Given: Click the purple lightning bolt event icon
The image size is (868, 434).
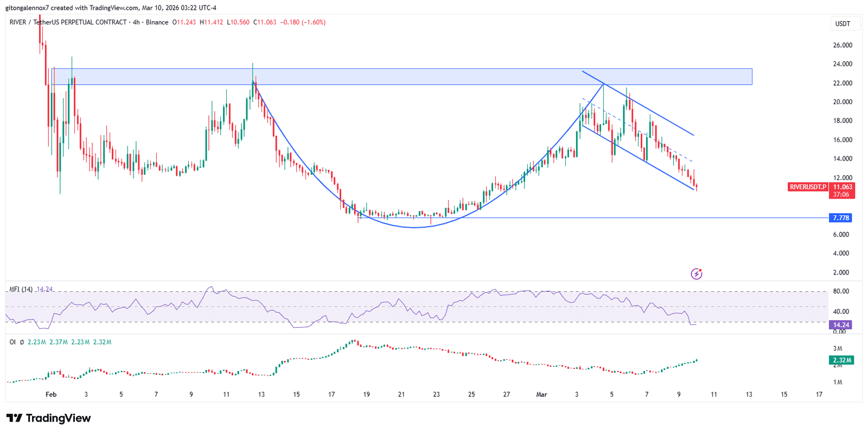Looking at the screenshot, I should point(697,274).
